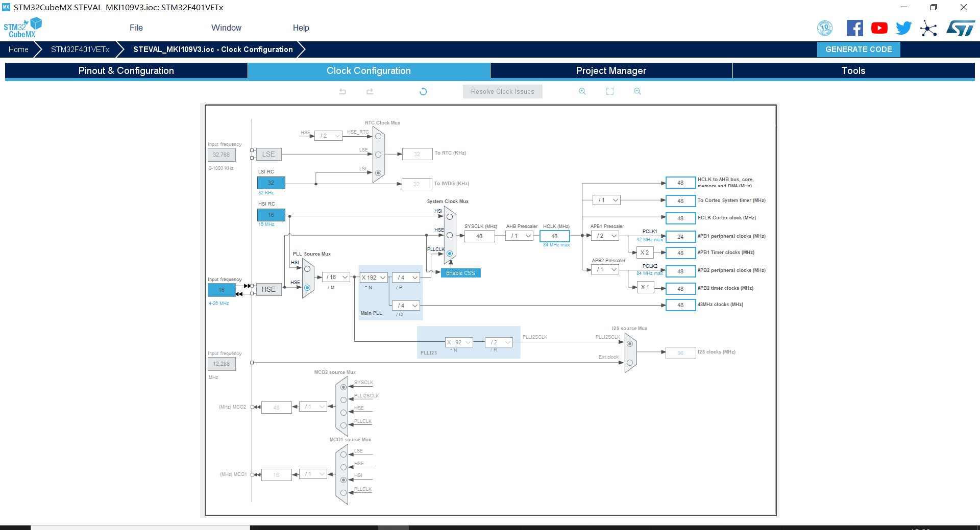Open ST YouTube channel icon

tap(879, 28)
